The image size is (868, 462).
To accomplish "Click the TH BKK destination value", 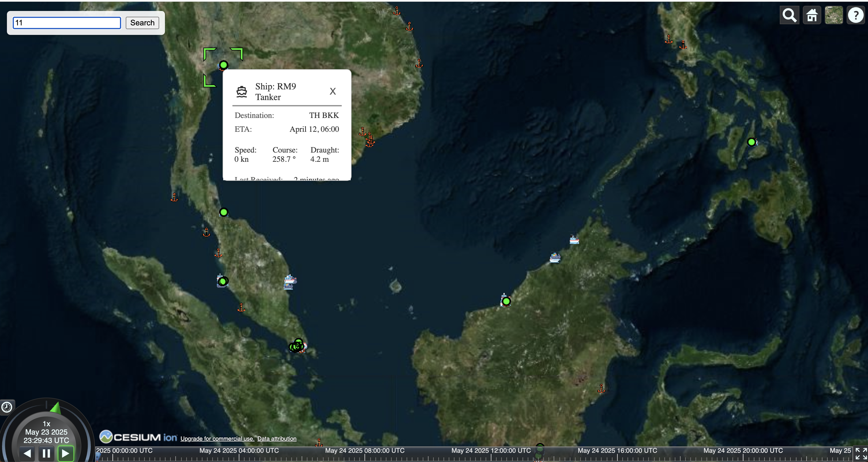I will [x=324, y=115].
